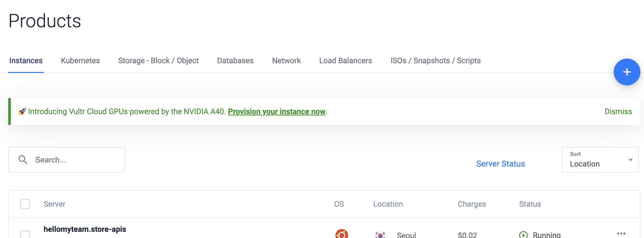Click the blue plus deploy button
644x238 pixels.
click(x=627, y=72)
